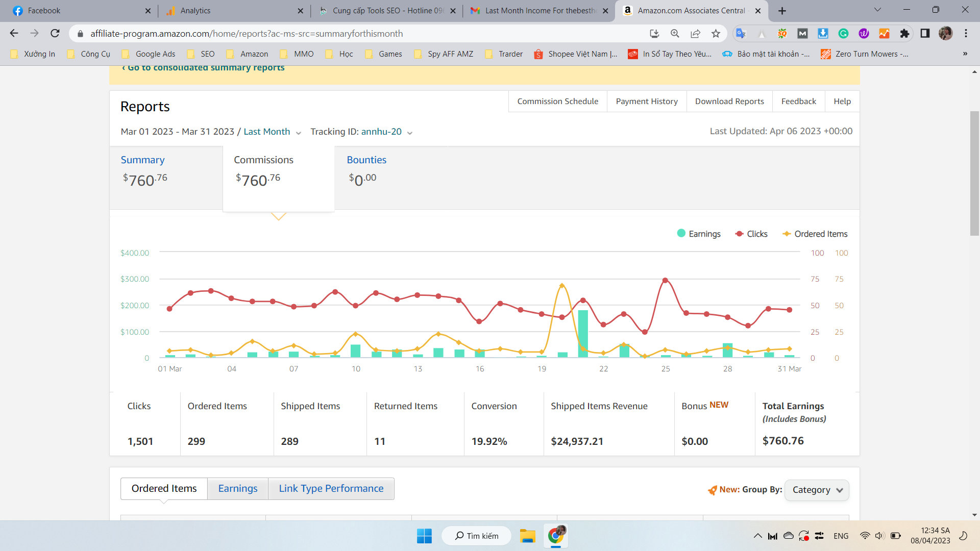
Task: Open the Windows Start menu
Action: coord(424,536)
